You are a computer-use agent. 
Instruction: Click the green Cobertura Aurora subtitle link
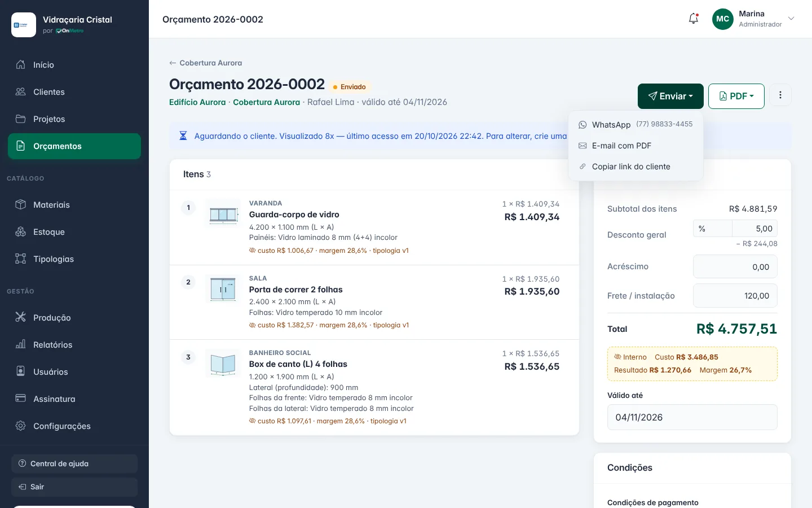[266, 102]
